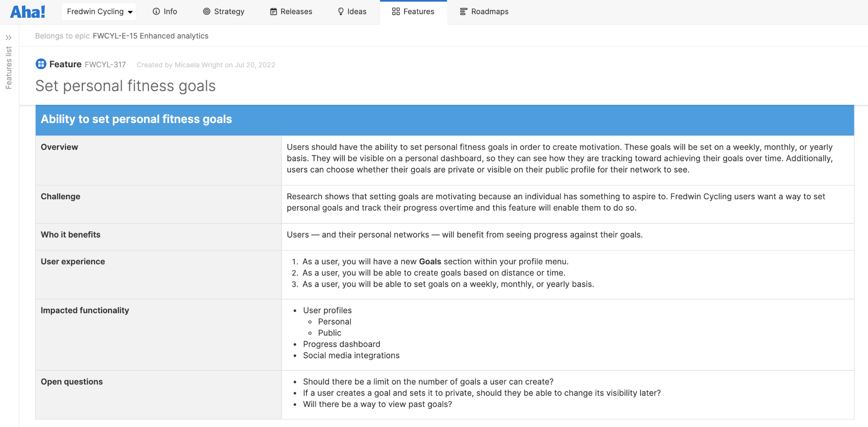Select the Strategy bullseye icon
Screen dimensions: 868x427
point(207,12)
